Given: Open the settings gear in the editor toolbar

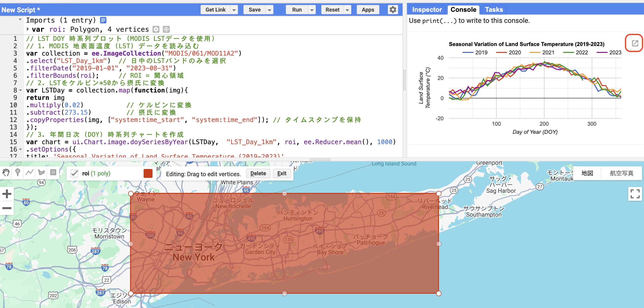Looking at the screenshot, I should 393,10.
